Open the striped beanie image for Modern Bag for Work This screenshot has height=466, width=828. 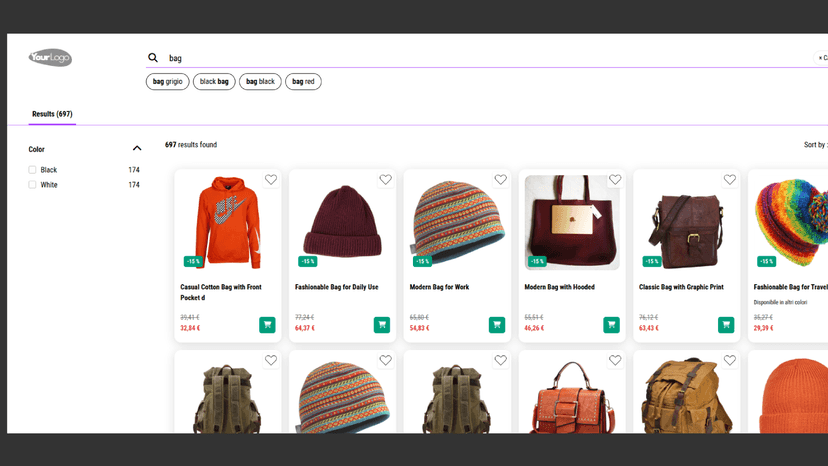[x=457, y=222]
